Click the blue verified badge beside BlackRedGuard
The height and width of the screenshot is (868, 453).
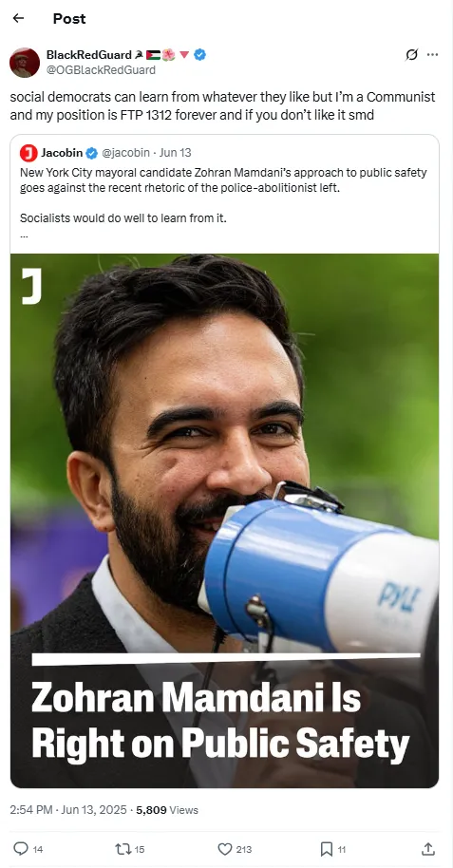[200, 54]
